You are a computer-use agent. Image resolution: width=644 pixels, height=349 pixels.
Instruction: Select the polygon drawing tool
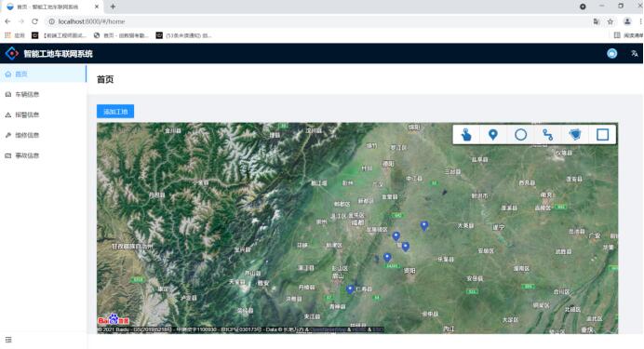575,135
